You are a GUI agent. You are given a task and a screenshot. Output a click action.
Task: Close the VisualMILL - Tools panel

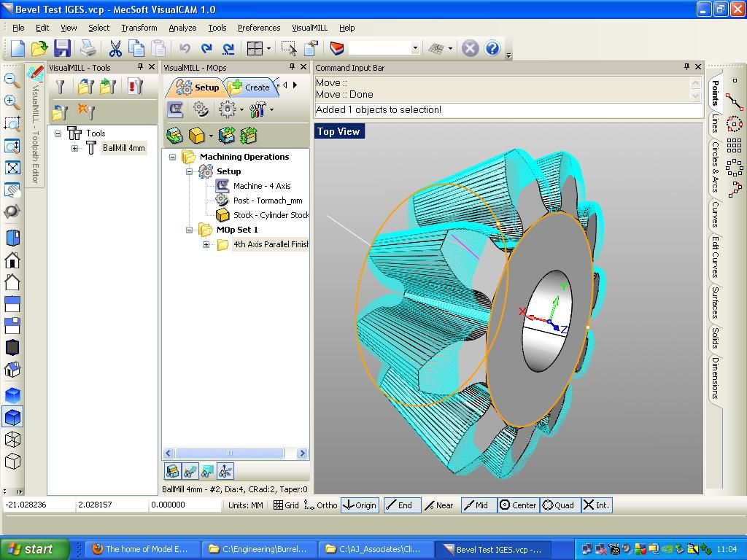(x=152, y=67)
